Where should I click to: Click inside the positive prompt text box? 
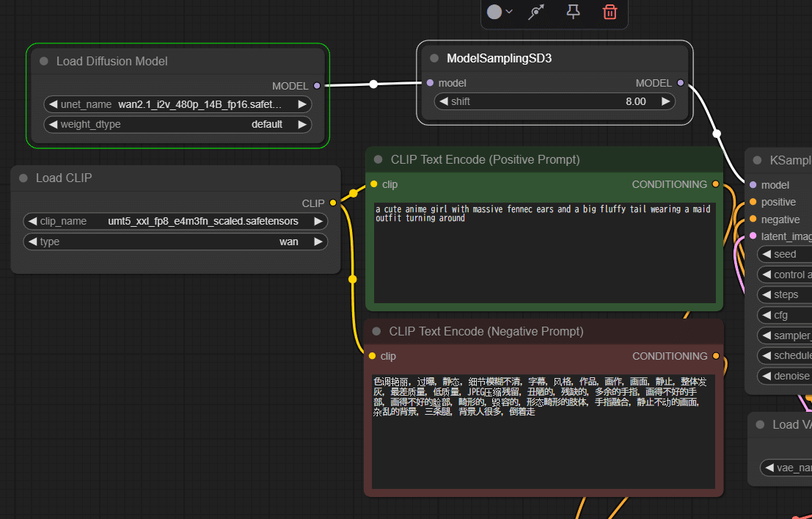[544, 253]
